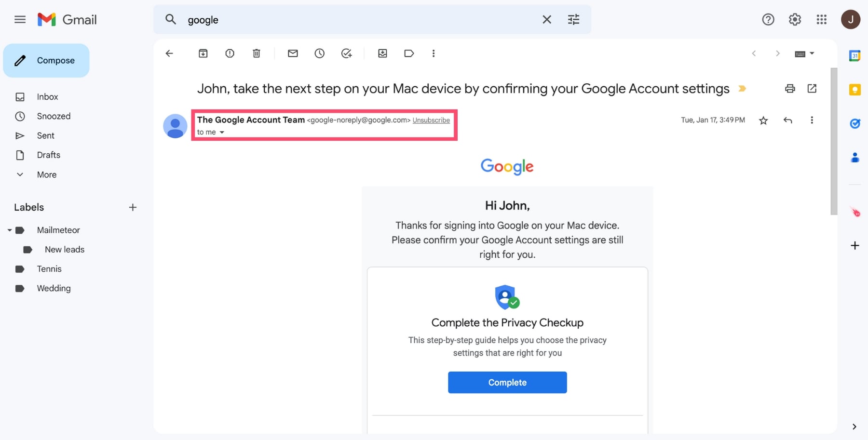This screenshot has height=440, width=868.
Task: Open the input tools keyboard dropdown
Action: (804, 53)
